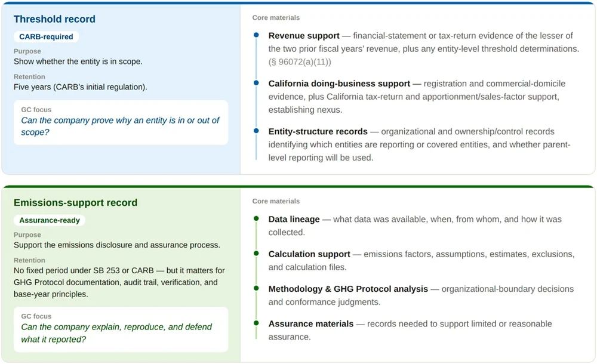Click the green bullet beside Methodology & GHG Protocol analysis
The image size is (597, 364).
point(256,289)
